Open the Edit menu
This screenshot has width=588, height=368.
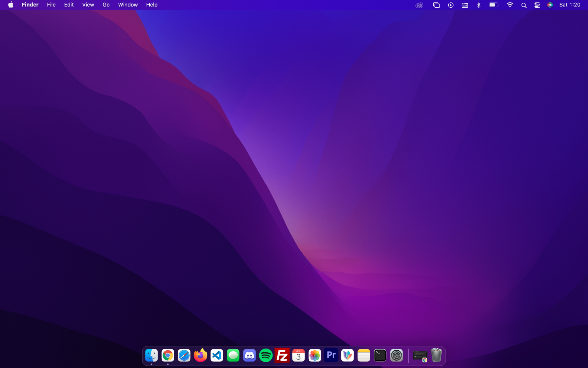click(69, 5)
